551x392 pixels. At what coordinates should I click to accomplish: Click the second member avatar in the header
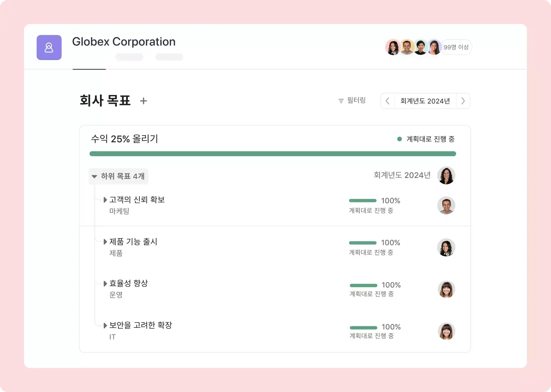click(x=407, y=47)
